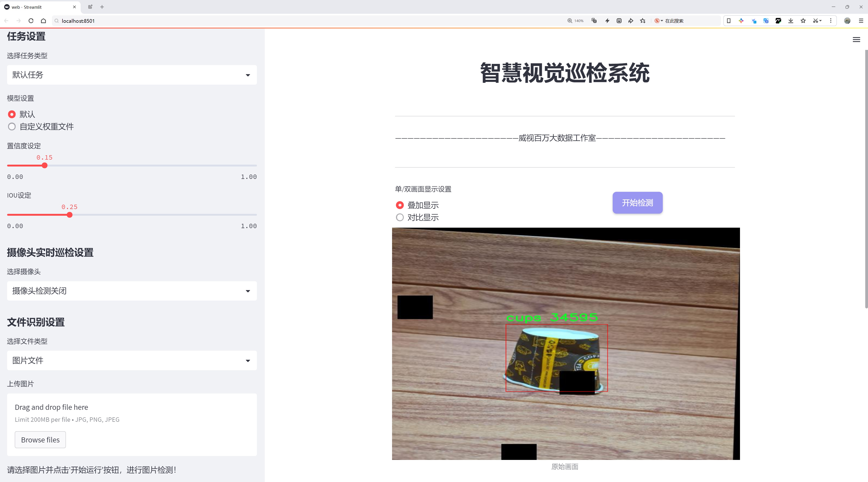Open the downloads panel
The height and width of the screenshot is (482, 868).
791,21
